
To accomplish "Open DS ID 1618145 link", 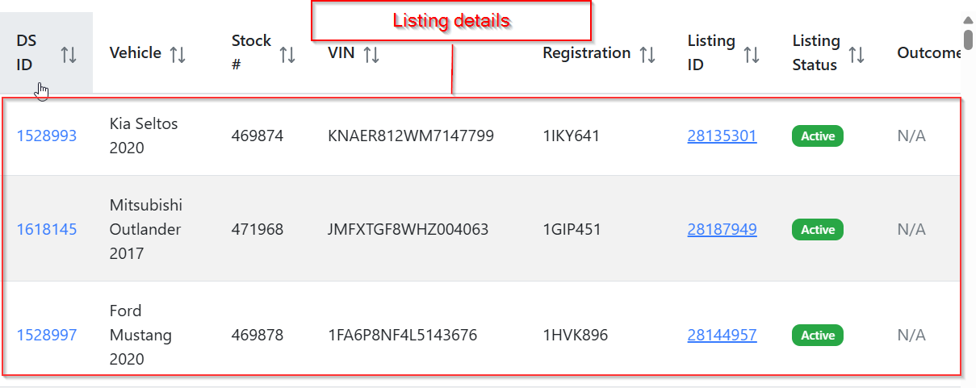I will pyautogui.click(x=47, y=229).
